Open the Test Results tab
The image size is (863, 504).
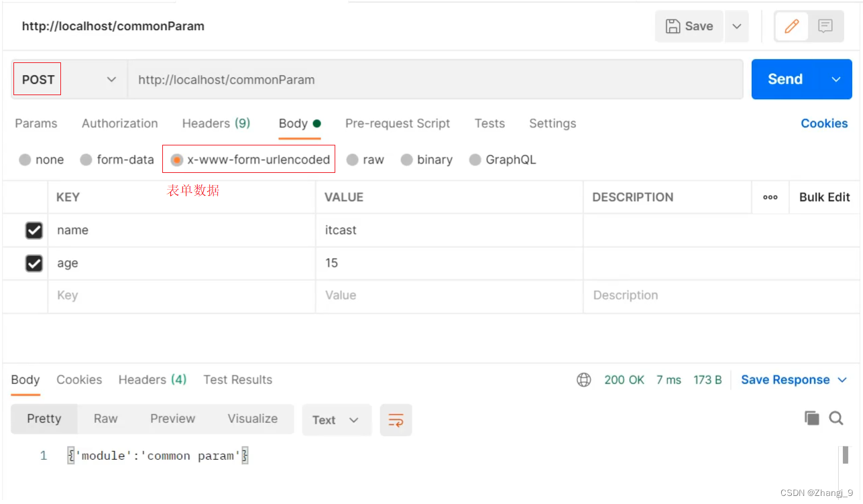coord(238,380)
